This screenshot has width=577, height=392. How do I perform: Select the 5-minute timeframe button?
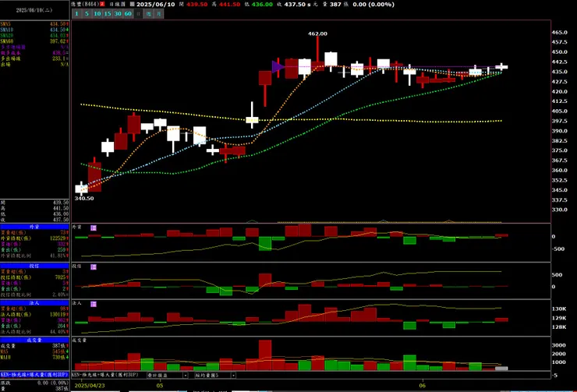87,13
